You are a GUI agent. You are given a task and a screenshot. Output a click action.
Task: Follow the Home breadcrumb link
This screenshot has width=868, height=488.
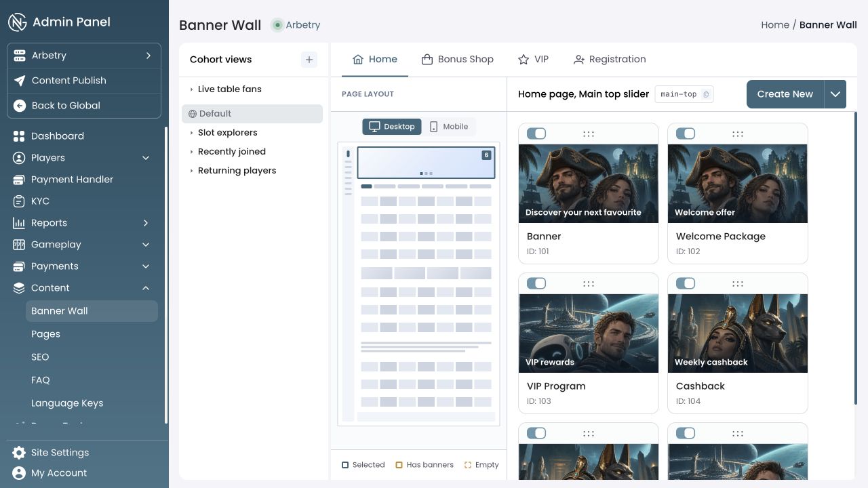pyautogui.click(x=775, y=25)
